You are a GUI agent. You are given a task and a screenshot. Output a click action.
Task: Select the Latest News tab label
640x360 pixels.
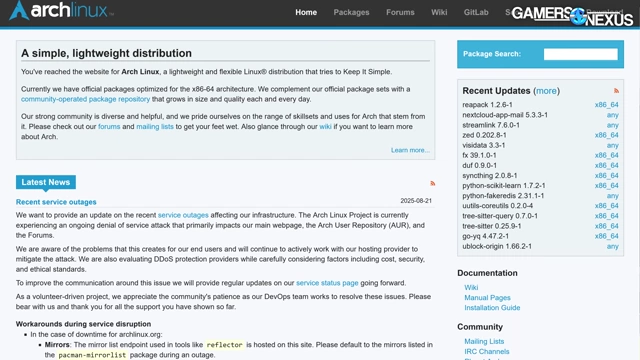(46, 182)
